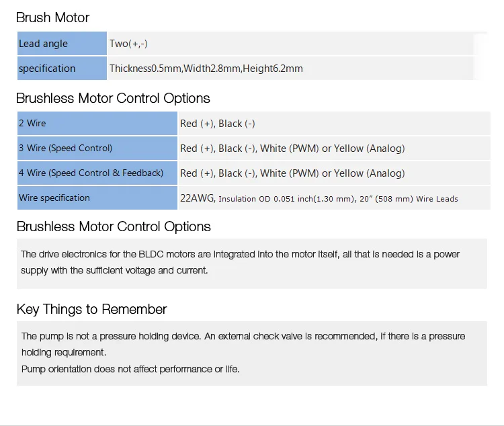
Task: Click the "Red (+), Black (-)" value for 2 Wire
Action: [x=217, y=124]
